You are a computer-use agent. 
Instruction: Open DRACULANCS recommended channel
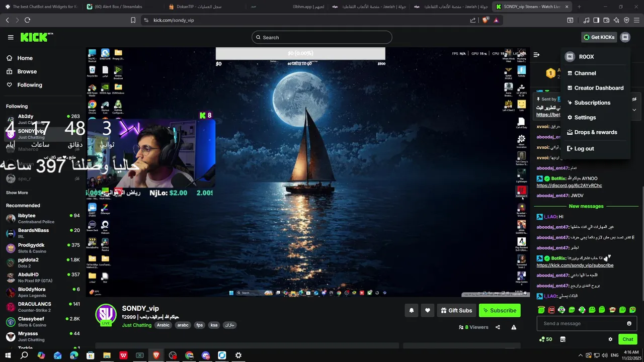coord(43,307)
